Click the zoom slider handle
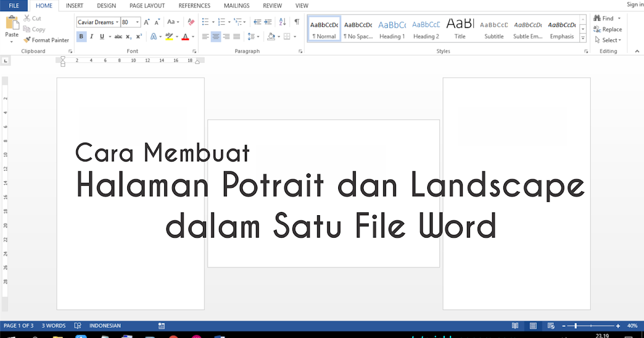 pyautogui.click(x=576, y=326)
